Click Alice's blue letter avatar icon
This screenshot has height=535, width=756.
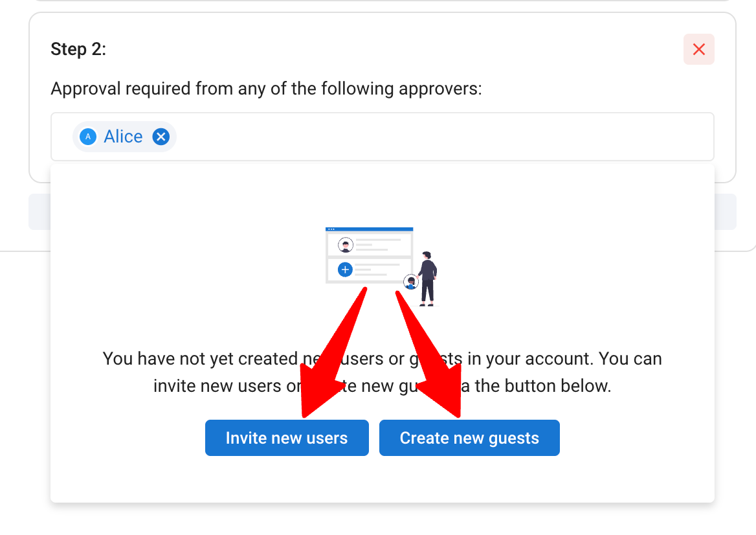point(88,137)
